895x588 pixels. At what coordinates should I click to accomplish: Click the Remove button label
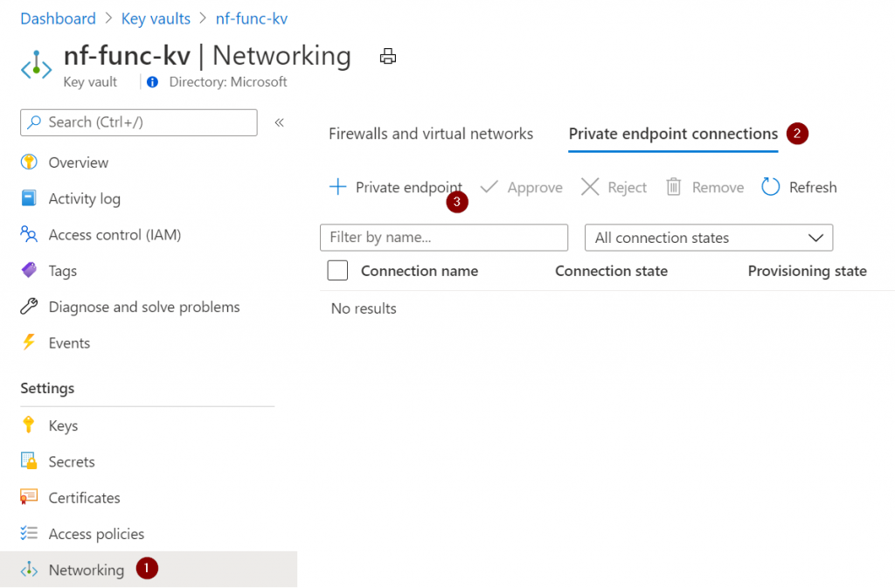(718, 187)
